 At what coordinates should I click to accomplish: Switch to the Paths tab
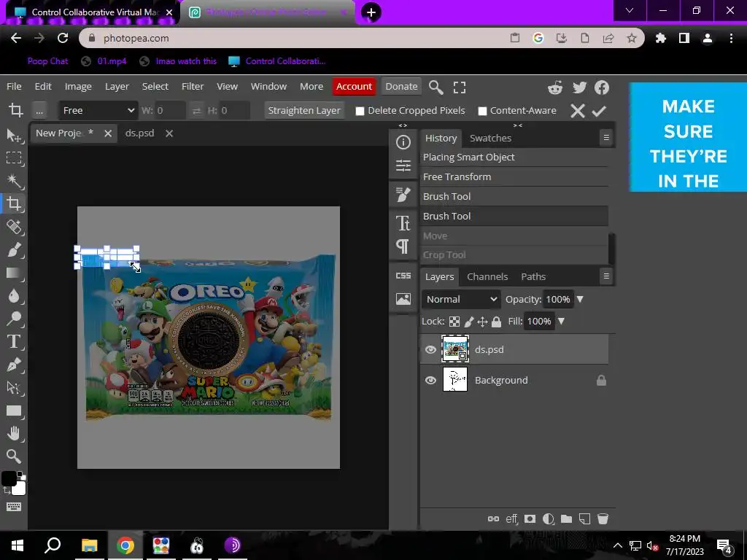[533, 276]
